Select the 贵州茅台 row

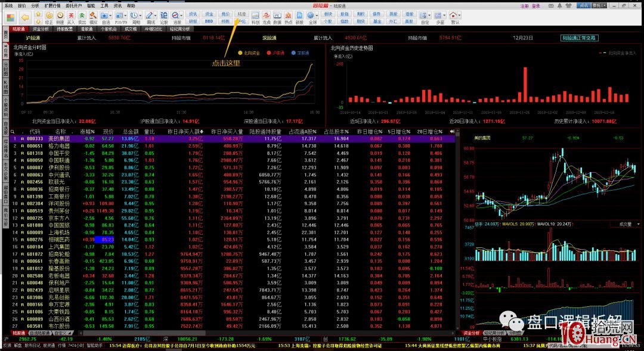click(x=233, y=210)
